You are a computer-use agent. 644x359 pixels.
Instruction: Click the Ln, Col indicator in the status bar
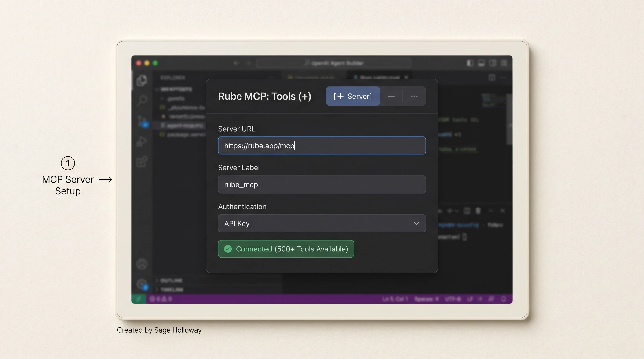click(x=395, y=299)
